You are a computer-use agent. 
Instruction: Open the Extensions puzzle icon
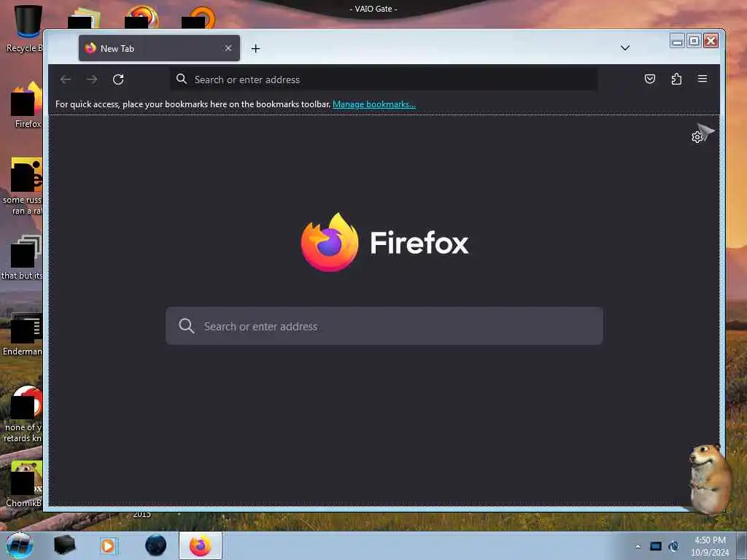pyautogui.click(x=676, y=79)
